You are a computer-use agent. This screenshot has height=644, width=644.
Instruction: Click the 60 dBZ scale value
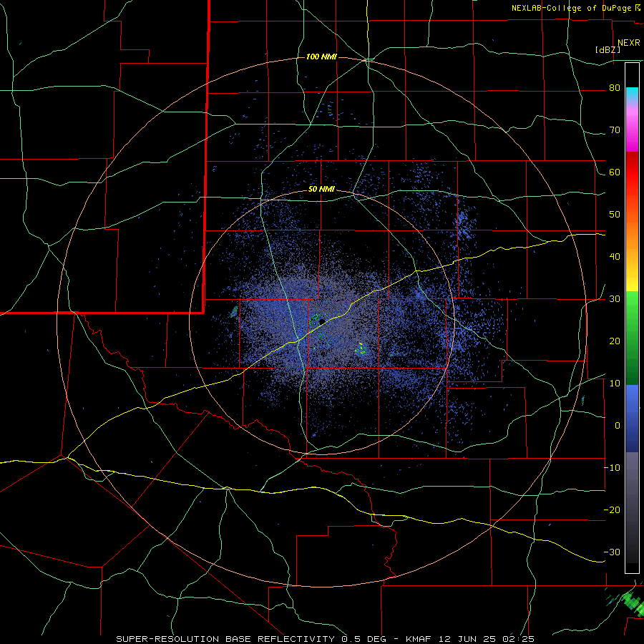click(615, 172)
